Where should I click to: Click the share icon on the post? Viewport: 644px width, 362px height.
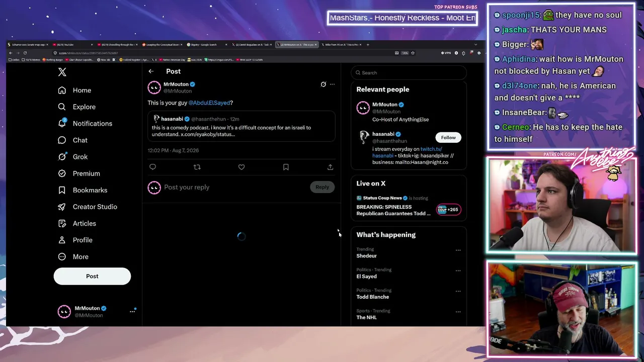pos(330,167)
